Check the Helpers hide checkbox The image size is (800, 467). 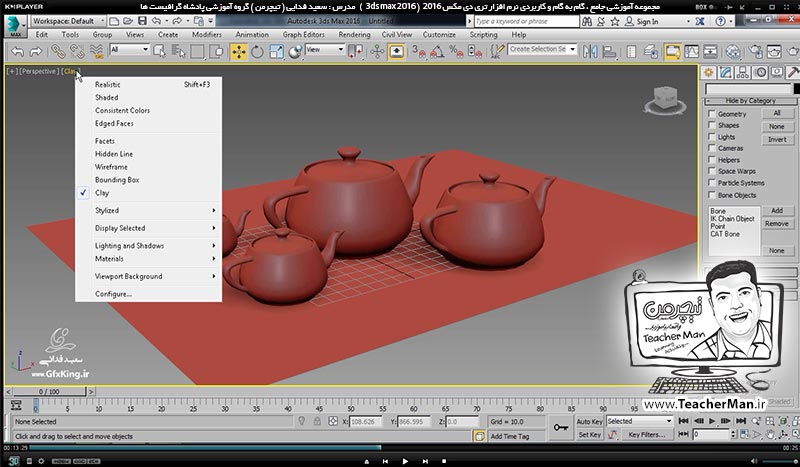[711, 159]
